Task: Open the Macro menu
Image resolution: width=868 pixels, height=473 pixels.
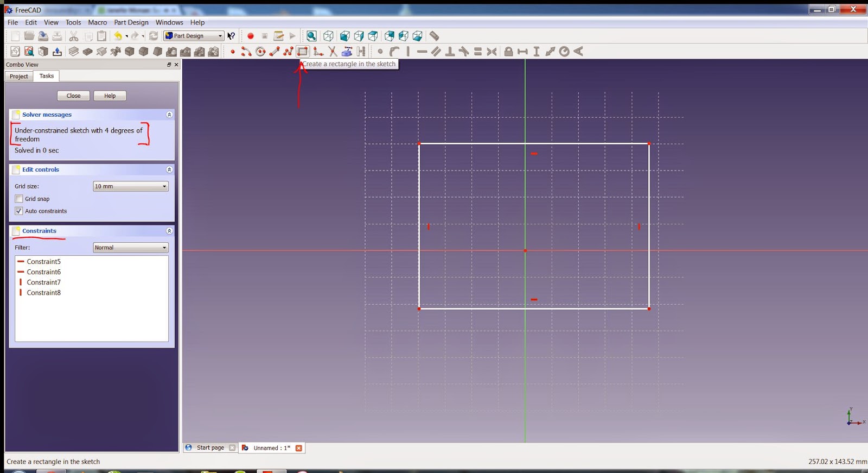Action: (x=98, y=22)
